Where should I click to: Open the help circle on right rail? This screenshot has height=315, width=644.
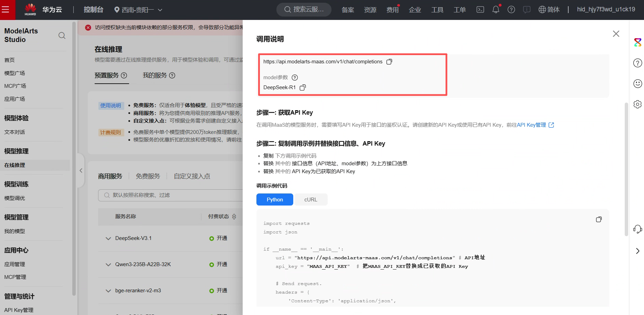click(638, 63)
